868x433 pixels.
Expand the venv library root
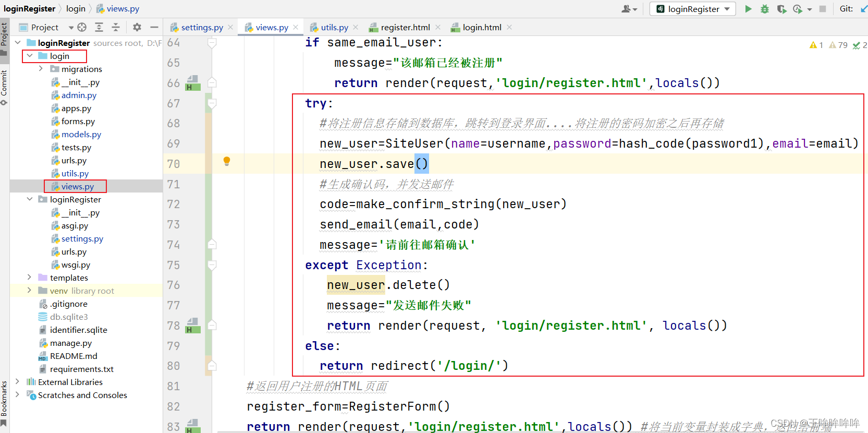pyautogui.click(x=30, y=290)
